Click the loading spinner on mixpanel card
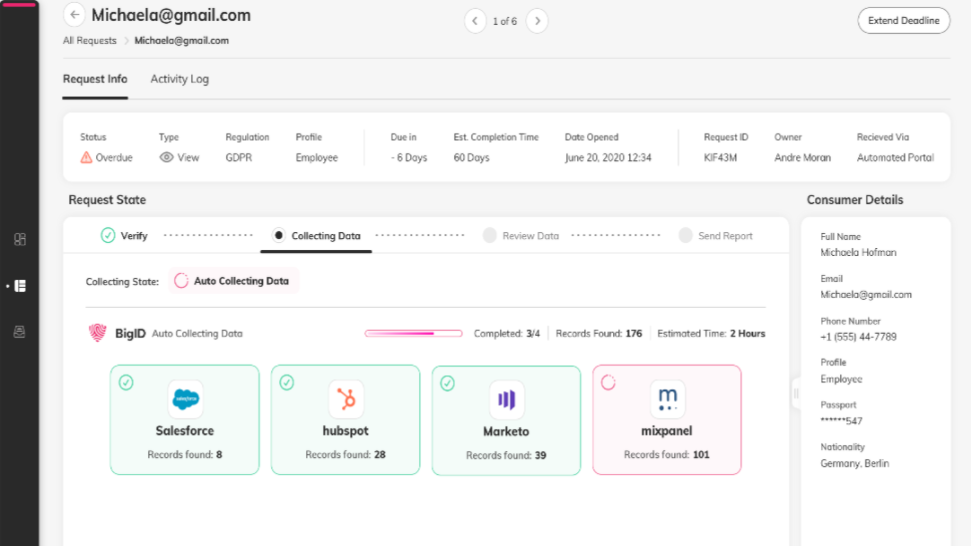The height and width of the screenshot is (546, 971). 608,383
